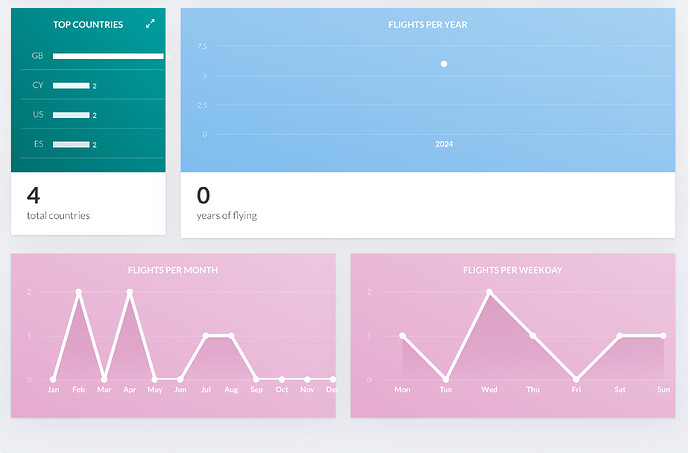Click the big number 0 above years of flying
Image resolution: width=690 pixels, height=453 pixels.
click(203, 195)
